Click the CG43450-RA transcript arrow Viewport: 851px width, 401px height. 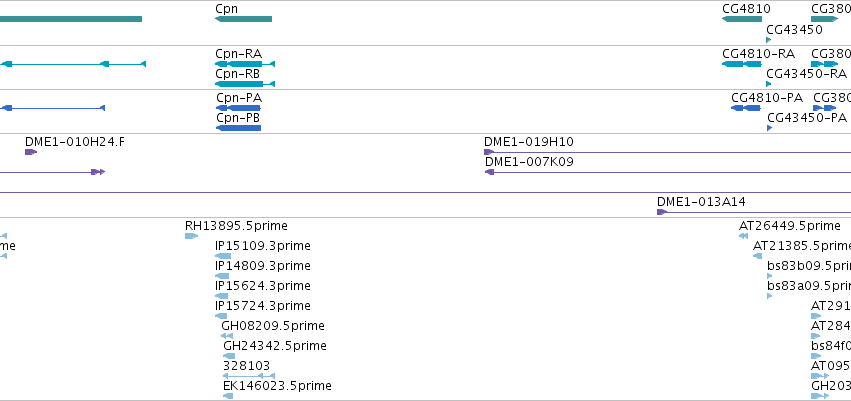click(x=768, y=84)
